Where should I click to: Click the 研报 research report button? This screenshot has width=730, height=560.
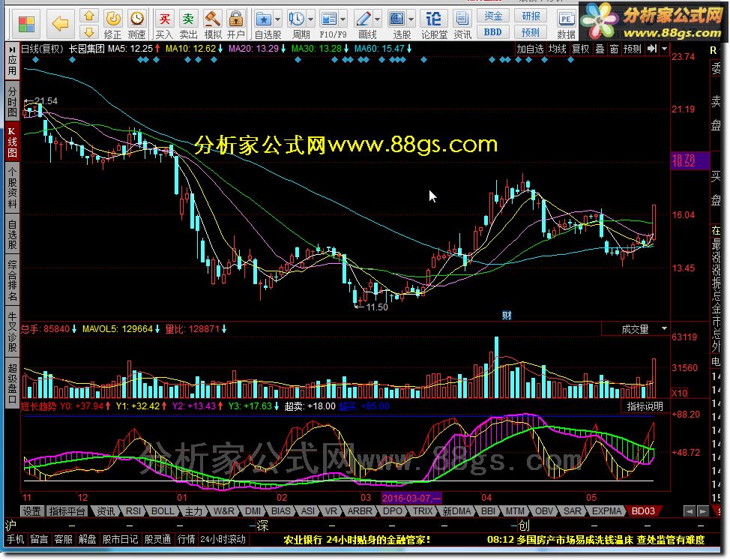point(531,16)
